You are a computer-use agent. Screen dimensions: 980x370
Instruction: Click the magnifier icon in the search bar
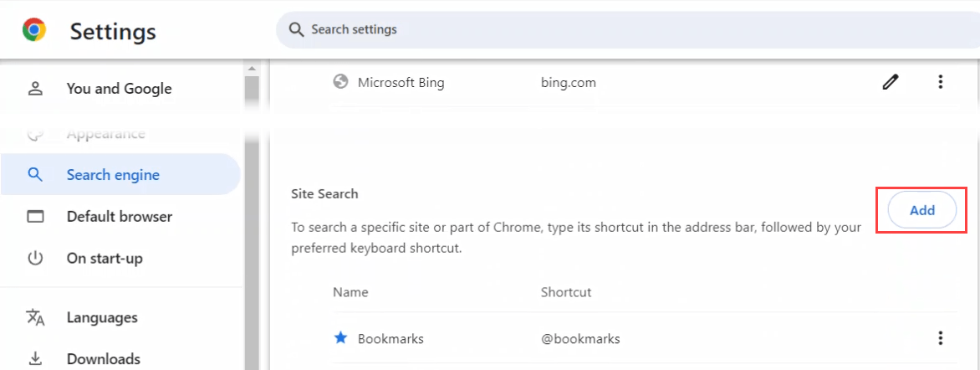point(295,29)
